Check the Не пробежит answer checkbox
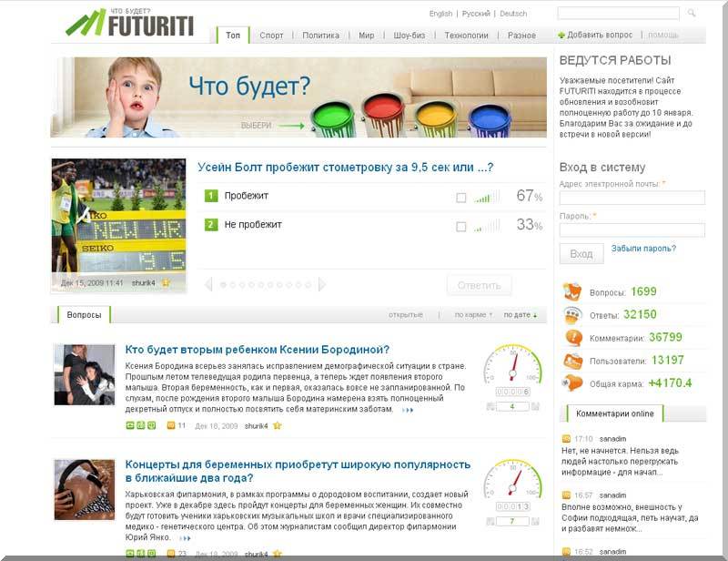 pyautogui.click(x=461, y=227)
